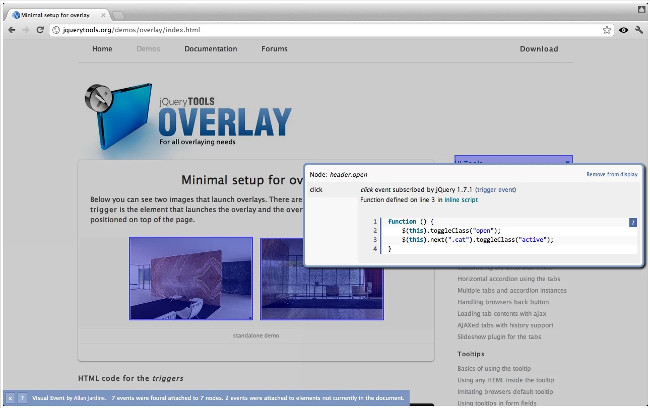Go to the Download page
This screenshot has width=650, height=408.
point(539,49)
